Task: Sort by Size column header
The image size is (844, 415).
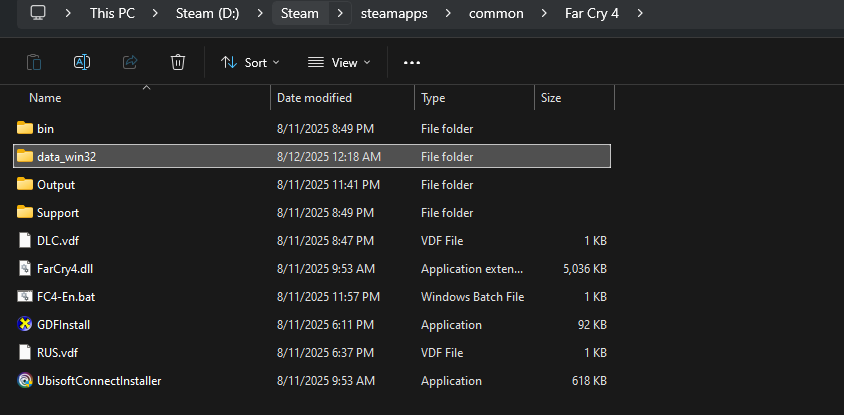Action: click(551, 97)
